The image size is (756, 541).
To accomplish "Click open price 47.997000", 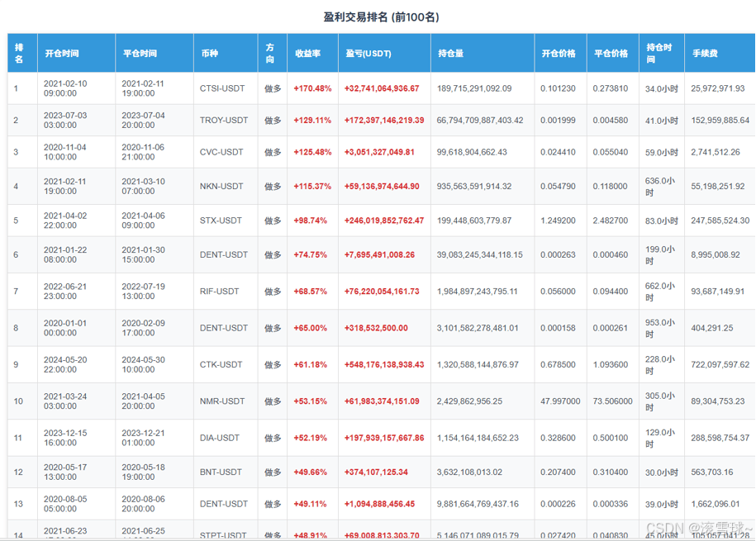I will pos(560,401).
